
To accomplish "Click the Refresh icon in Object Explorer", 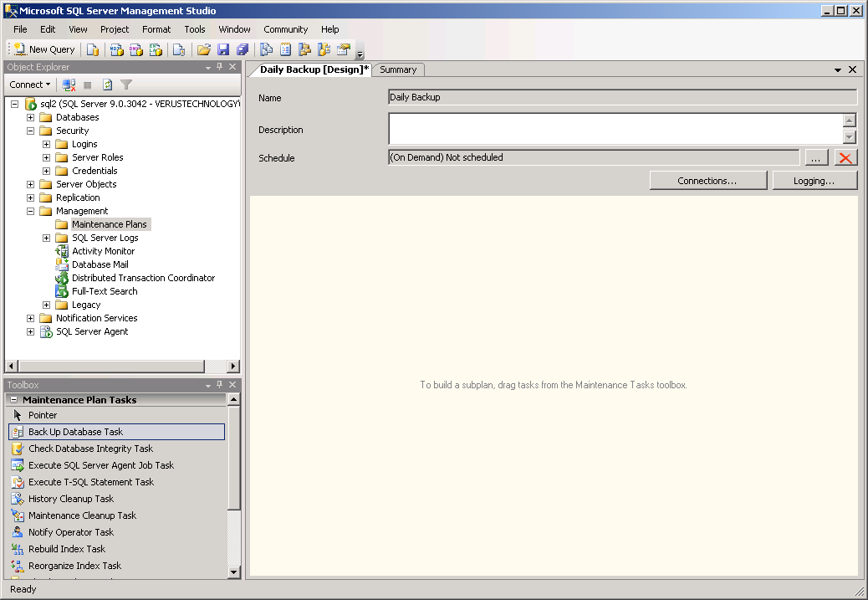I will (x=107, y=85).
